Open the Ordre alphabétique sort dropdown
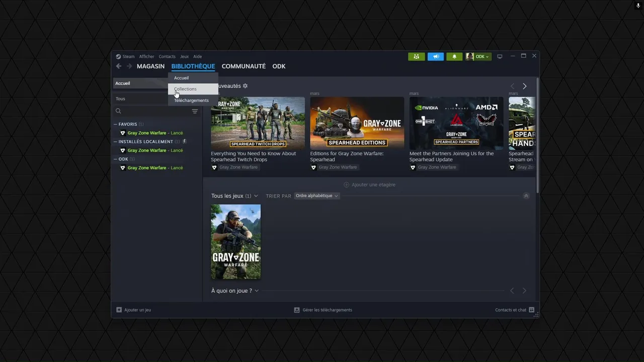Screen dimensions: 644x362 (317, 196)
